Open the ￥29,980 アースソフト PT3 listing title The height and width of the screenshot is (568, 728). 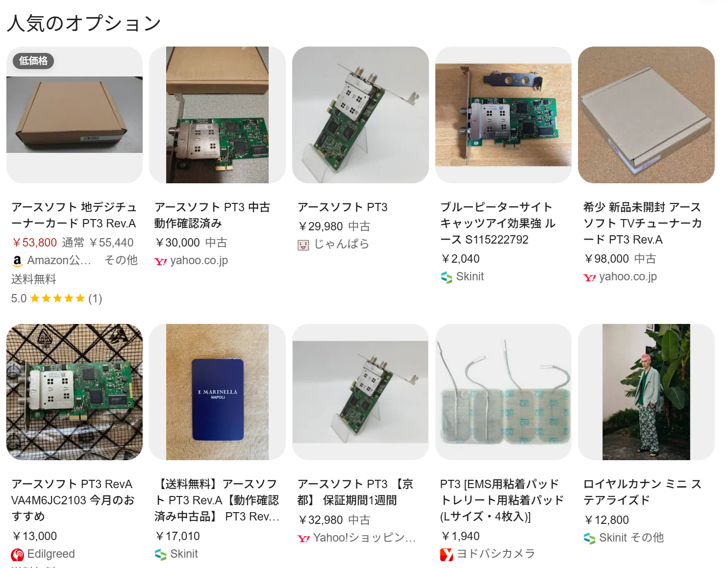[x=342, y=207]
